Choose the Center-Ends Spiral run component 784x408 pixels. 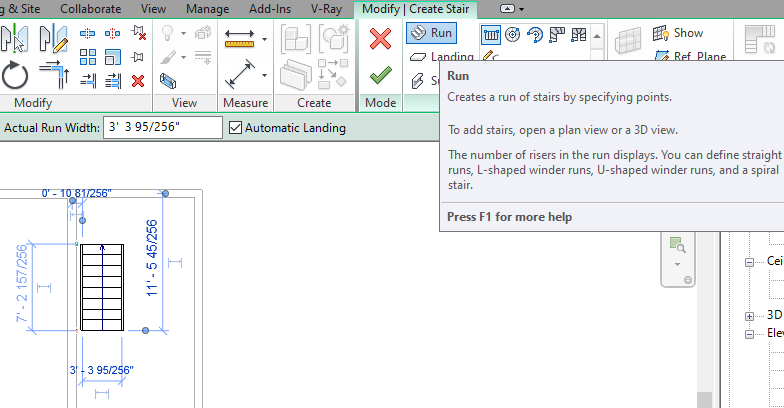click(x=535, y=34)
